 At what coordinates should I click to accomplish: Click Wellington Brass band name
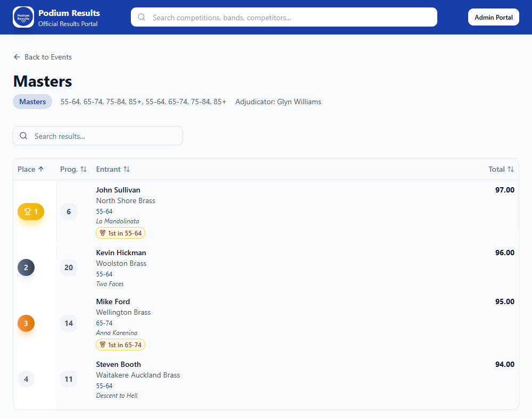pyautogui.click(x=123, y=312)
